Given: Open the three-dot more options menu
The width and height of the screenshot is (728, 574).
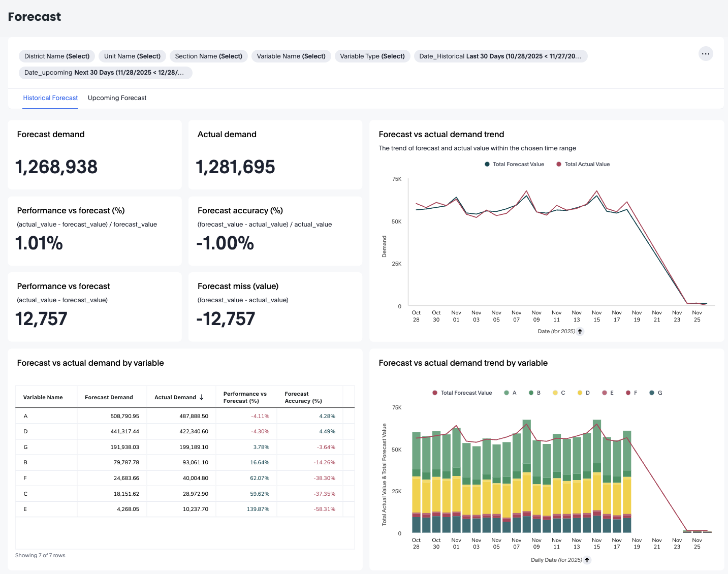Looking at the screenshot, I should [706, 54].
